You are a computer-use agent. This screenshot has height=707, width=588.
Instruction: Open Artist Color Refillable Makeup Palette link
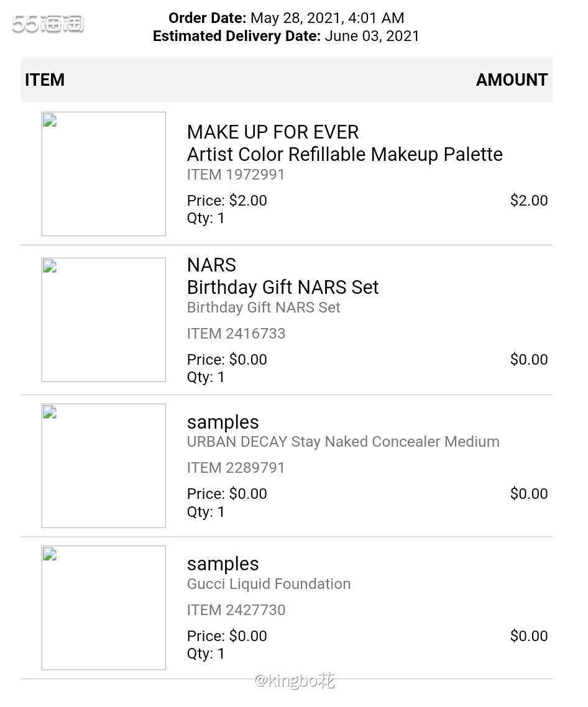click(345, 155)
